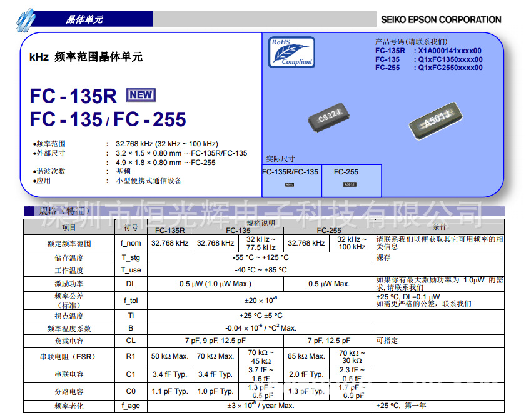Click the 额定频率范围 row label
The image size is (526, 420).
69,244
